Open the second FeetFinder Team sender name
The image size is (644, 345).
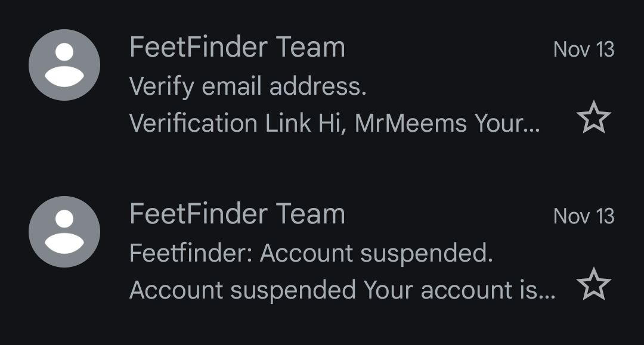(237, 214)
